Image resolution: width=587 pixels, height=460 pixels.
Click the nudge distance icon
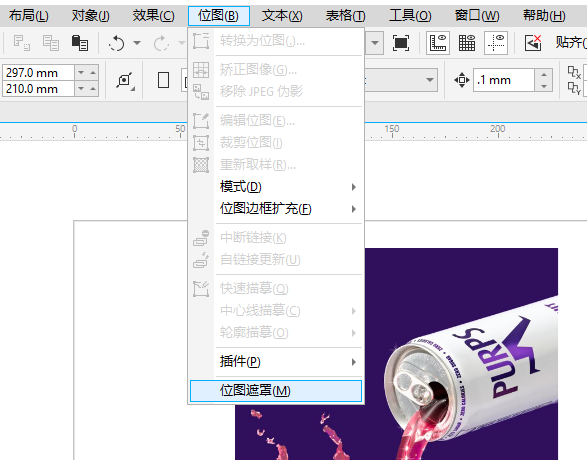click(462, 80)
